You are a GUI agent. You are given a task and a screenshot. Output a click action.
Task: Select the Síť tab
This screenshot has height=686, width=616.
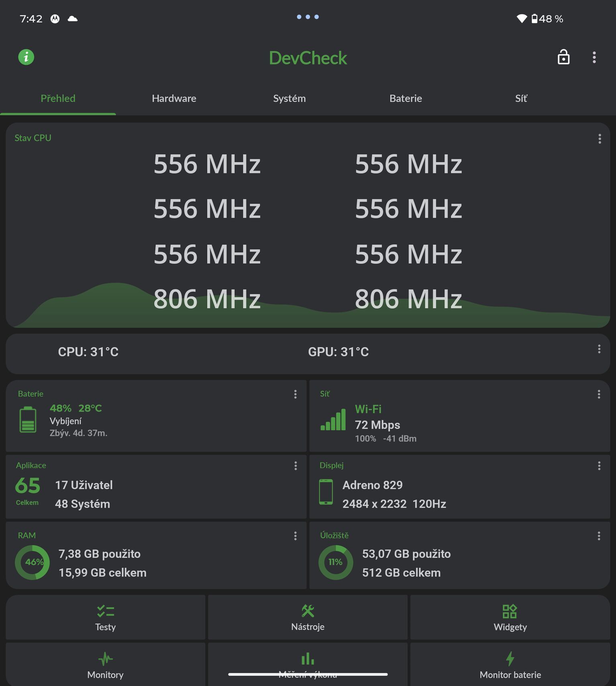coord(521,98)
